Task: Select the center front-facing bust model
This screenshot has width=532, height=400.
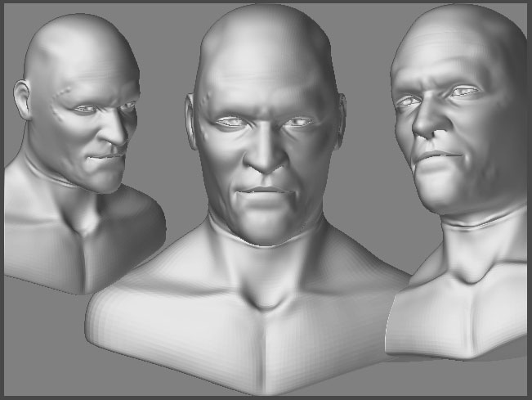Action: pyautogui.click(x=248, y=200)
